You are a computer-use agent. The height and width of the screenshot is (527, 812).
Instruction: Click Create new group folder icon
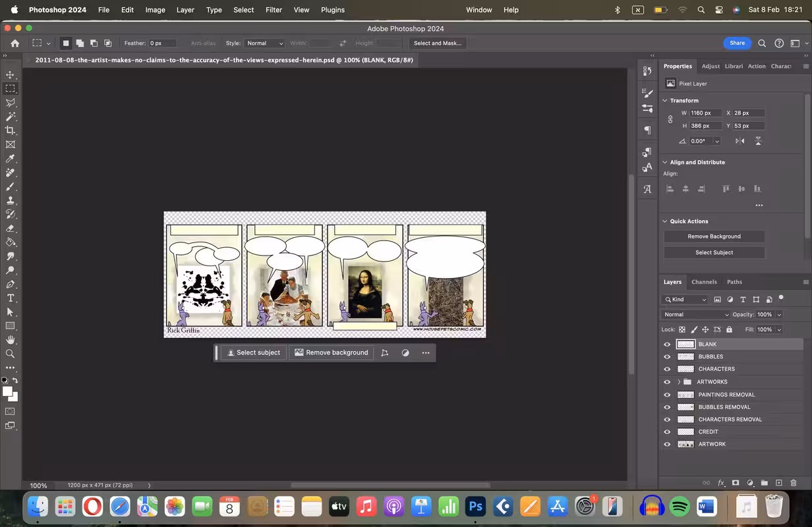[764, 483]
